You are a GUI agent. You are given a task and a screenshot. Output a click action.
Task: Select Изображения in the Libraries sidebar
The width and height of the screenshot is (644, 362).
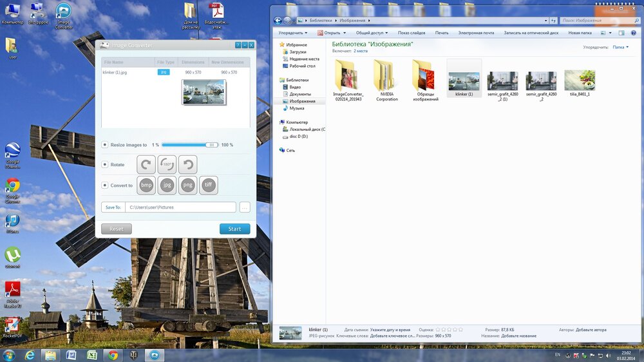302,101
